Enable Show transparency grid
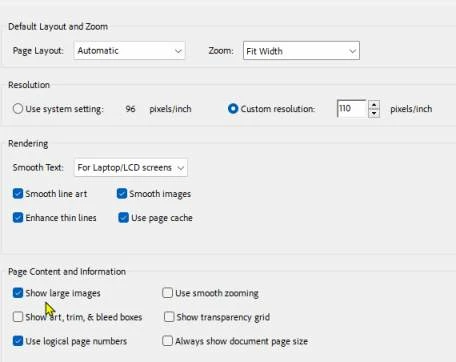The width and height of the screenshot is (456, 362). point(169,316)
